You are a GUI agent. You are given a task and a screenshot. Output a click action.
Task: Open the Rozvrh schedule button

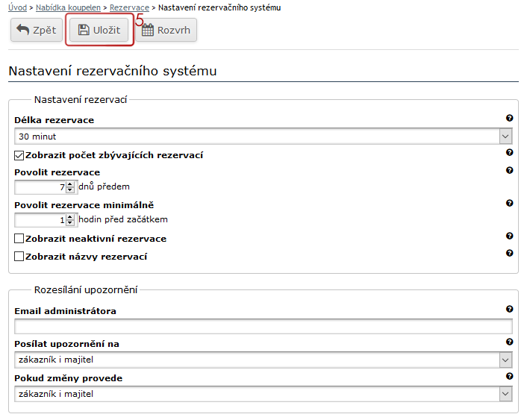coord(166,31)
